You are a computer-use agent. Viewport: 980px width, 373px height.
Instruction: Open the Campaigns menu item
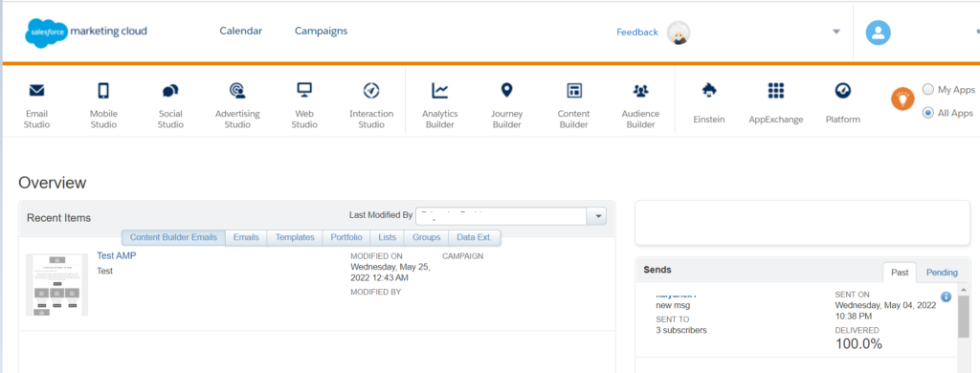(x=322, y=31)
